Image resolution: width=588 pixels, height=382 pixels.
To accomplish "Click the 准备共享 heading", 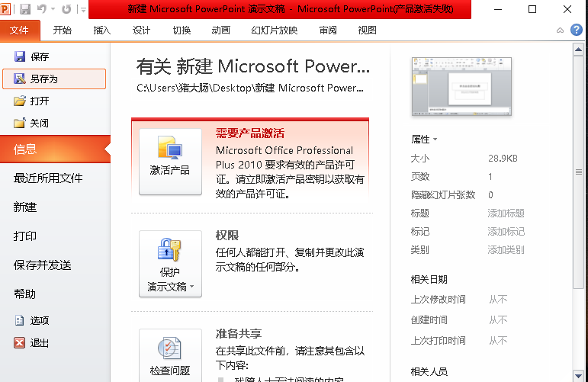I will point(239,333).
